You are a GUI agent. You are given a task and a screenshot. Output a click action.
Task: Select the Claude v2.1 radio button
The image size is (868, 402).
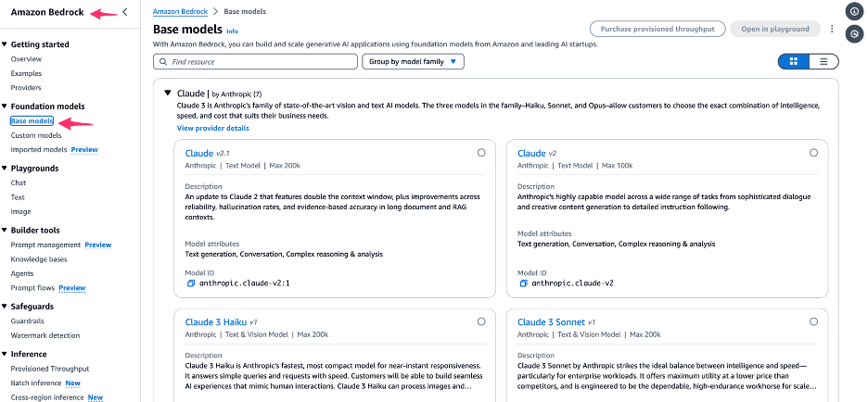[480, 153]
